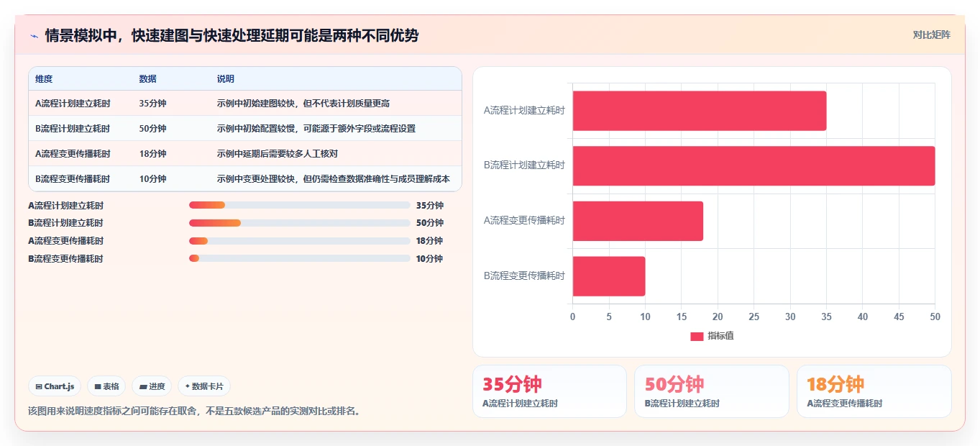
Task: Click the chart y-axis label B流程变更传播耗时
Action: pyautogui.click(x=524, y=276)
